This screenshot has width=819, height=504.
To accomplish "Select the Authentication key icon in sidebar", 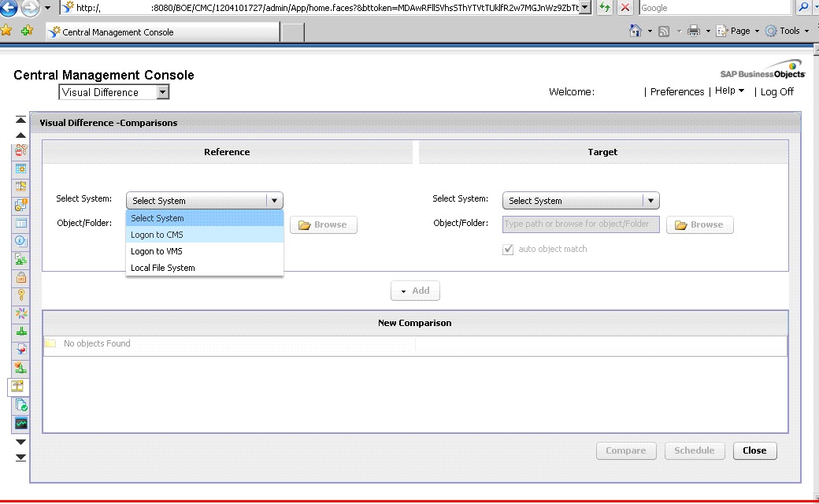I will (20, 295).
